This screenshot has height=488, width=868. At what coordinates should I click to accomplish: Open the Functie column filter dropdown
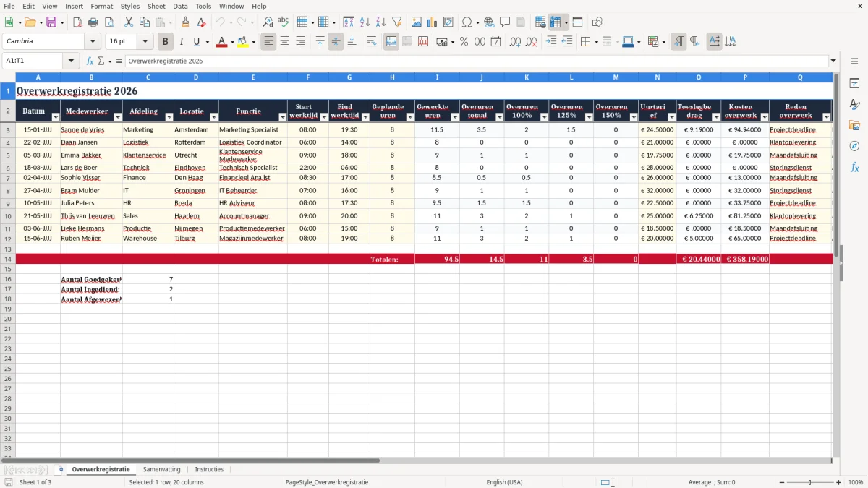click(x=283, y=117)
